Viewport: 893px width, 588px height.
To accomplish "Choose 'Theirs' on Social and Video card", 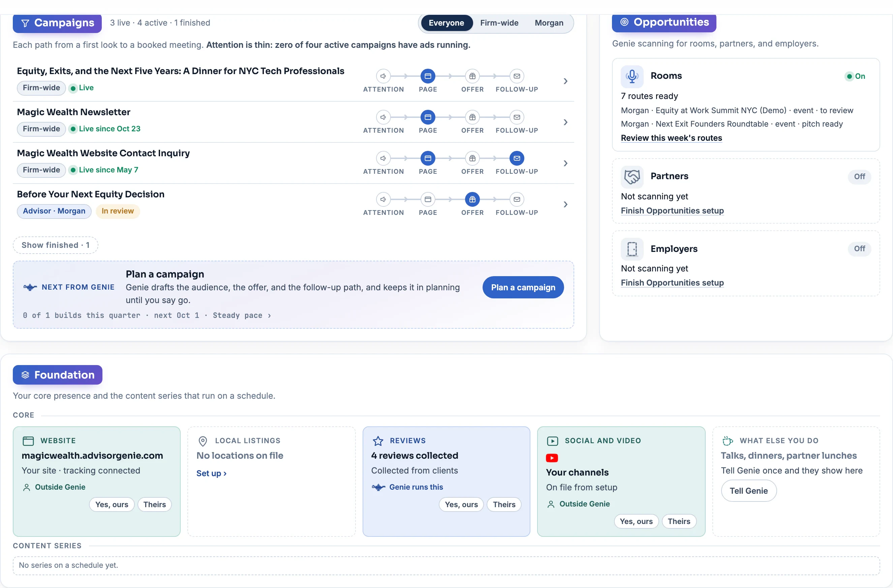I will click(x=679, y=522).
